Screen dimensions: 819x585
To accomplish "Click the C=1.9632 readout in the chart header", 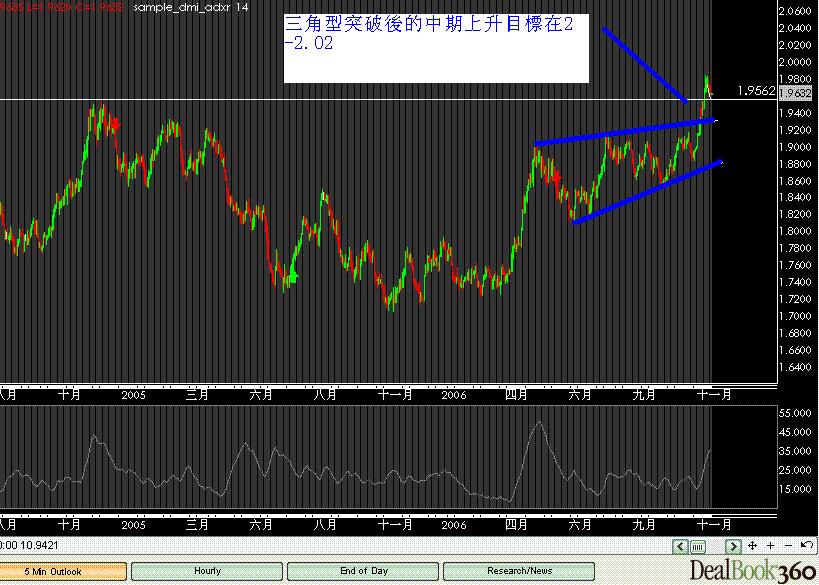I will pyautogui.click(x=99, y=7).
